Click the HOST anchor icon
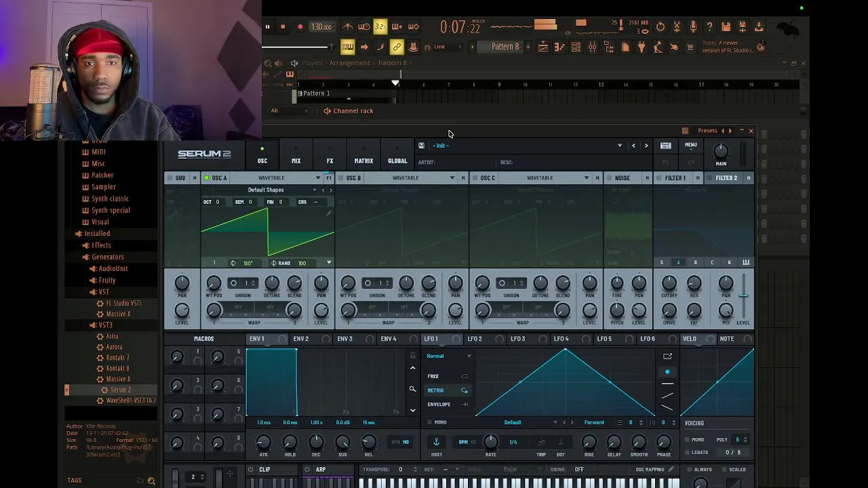Screen dimensions: 868x488 436,442
